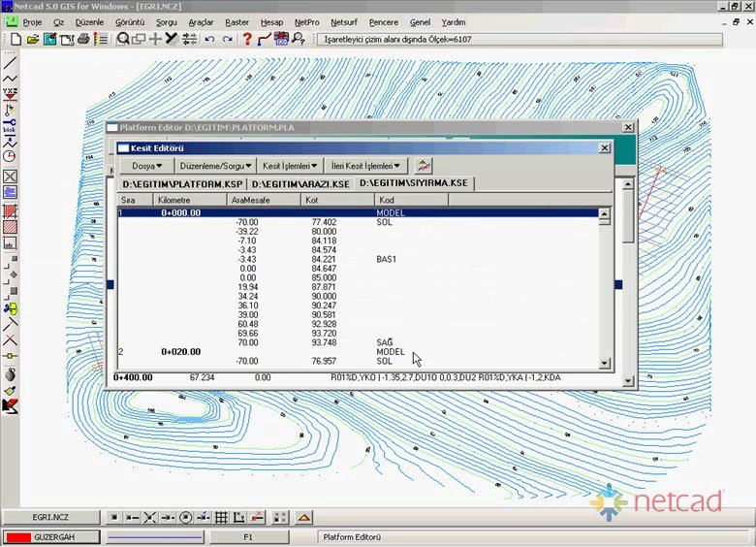Open the Dosya dropdown in Kesit Editörü

pyautogui.click(x=147, y=166)
